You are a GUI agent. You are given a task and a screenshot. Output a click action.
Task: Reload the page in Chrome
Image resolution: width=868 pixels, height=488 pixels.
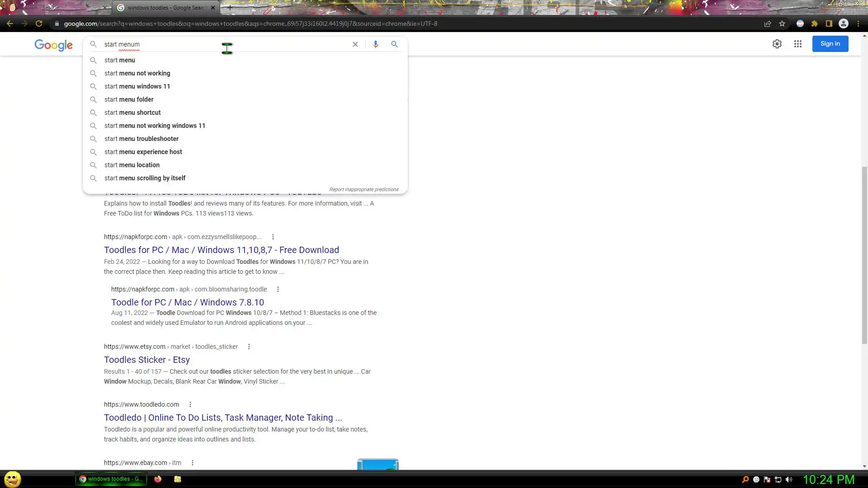point(39,24)
